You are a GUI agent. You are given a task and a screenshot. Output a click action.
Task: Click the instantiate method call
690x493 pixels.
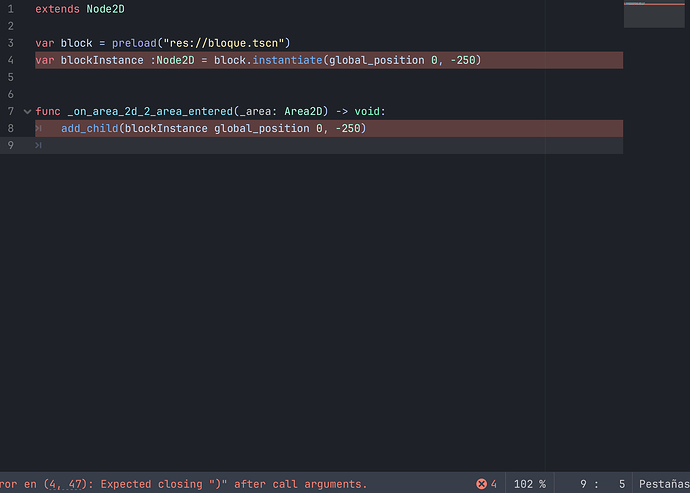pos(284,61)
